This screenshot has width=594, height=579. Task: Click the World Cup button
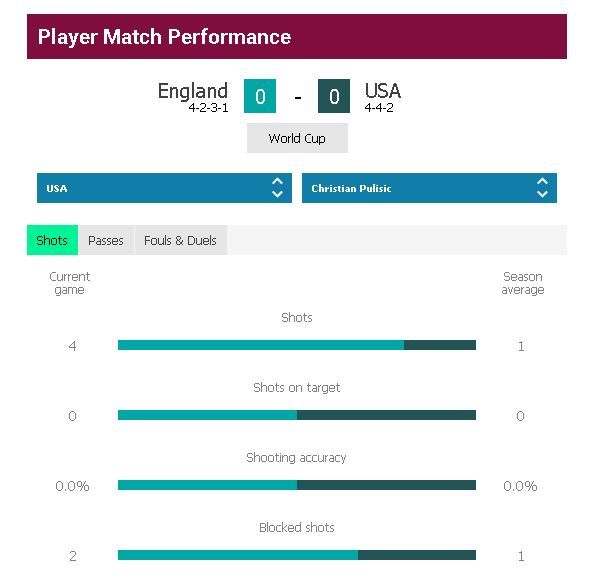click(297, 138)
